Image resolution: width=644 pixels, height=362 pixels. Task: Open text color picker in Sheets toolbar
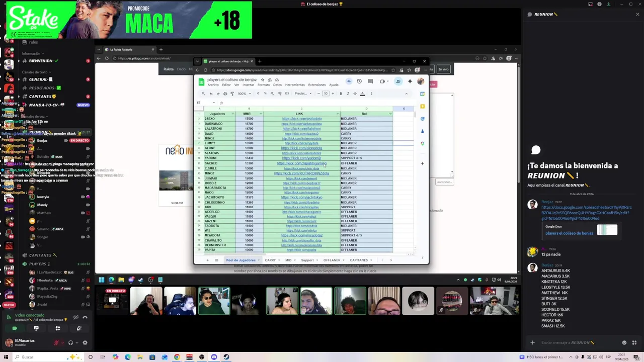tap(362, 94)
